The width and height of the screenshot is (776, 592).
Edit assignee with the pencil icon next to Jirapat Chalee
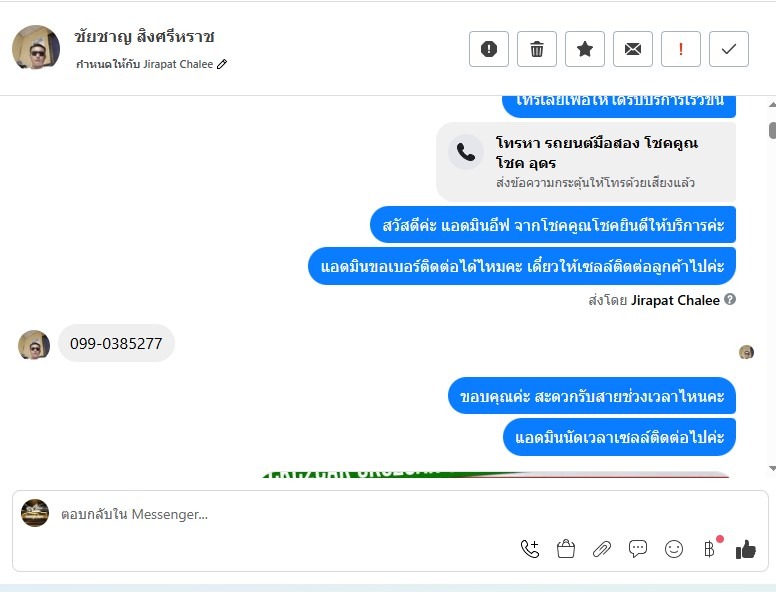click(222, 64)
